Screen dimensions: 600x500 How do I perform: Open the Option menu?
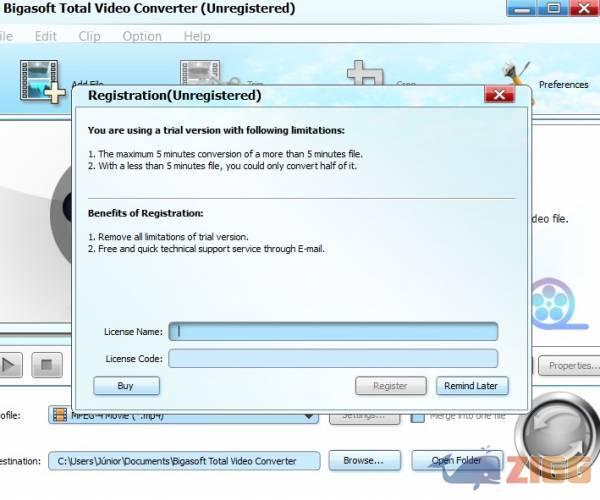pyautogui.click(x=142, y=36)
